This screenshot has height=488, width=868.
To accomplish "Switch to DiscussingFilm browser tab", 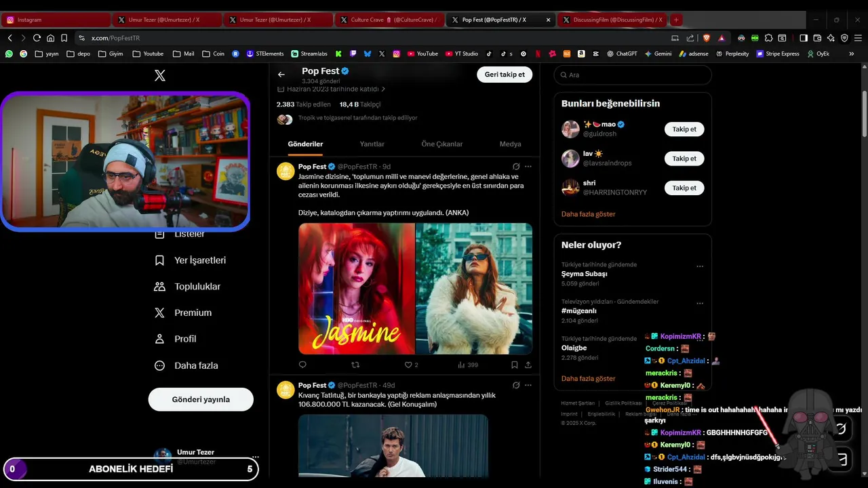I will pyautogui.click(x=612, y=20).
